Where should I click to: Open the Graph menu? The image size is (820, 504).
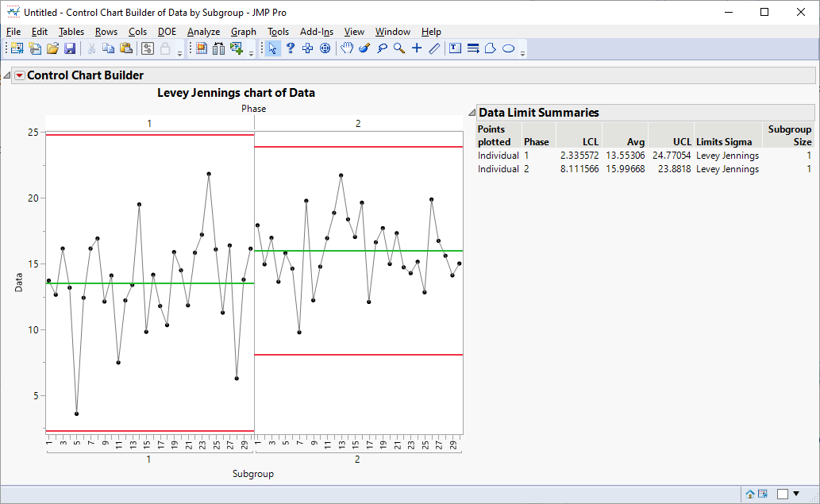pyautogui.click(x=243, y=32)
